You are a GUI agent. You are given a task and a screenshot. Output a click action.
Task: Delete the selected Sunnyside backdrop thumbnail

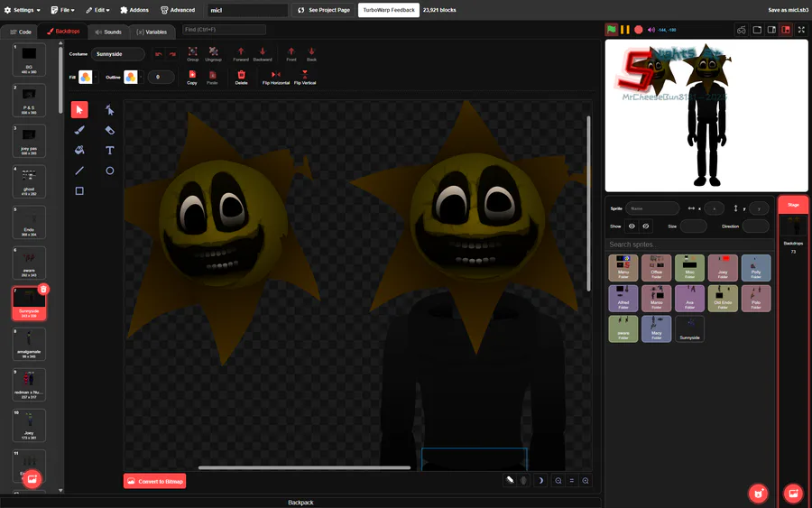pos(43,290)
